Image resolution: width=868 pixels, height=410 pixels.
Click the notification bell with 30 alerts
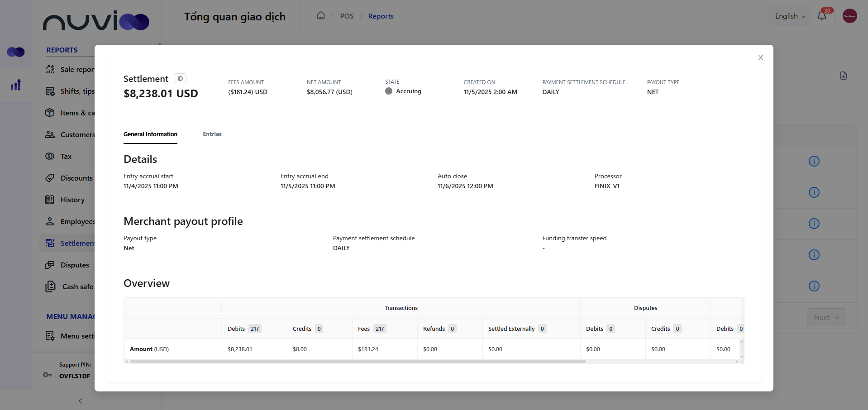pos(821,16)
